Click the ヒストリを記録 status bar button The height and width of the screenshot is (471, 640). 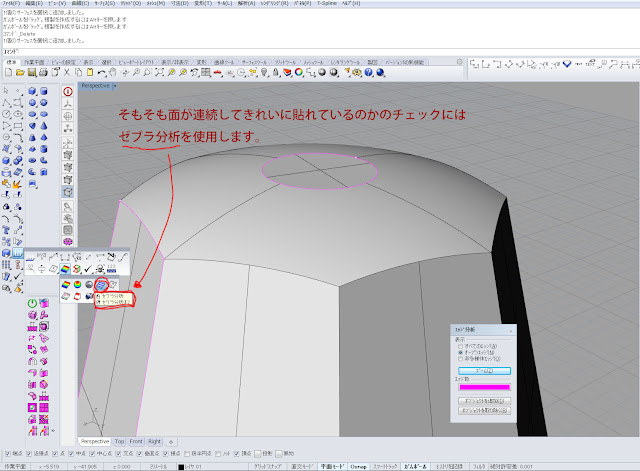[x=449, y=467]
